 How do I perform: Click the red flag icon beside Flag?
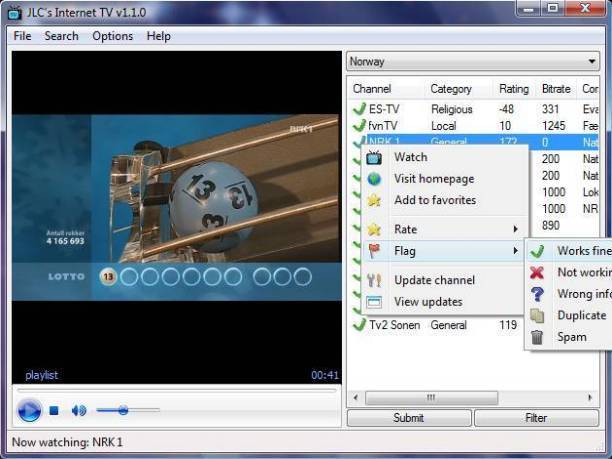[374, 251]
